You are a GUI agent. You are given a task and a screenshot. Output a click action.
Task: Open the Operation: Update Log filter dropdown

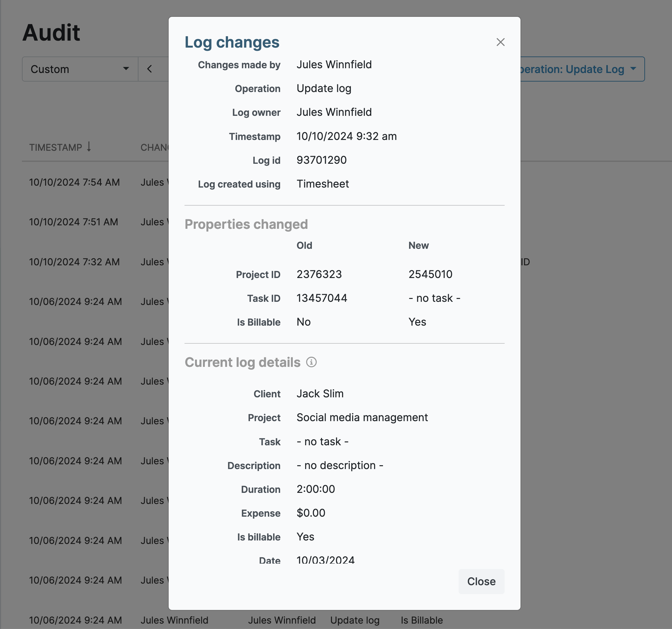pyautogui.click(x=582, y=69)
